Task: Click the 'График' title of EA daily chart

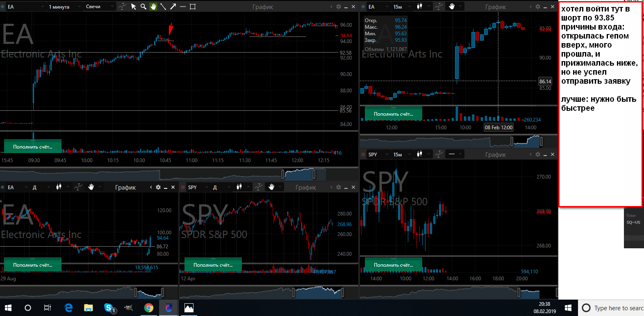Action: pos(125,187)
